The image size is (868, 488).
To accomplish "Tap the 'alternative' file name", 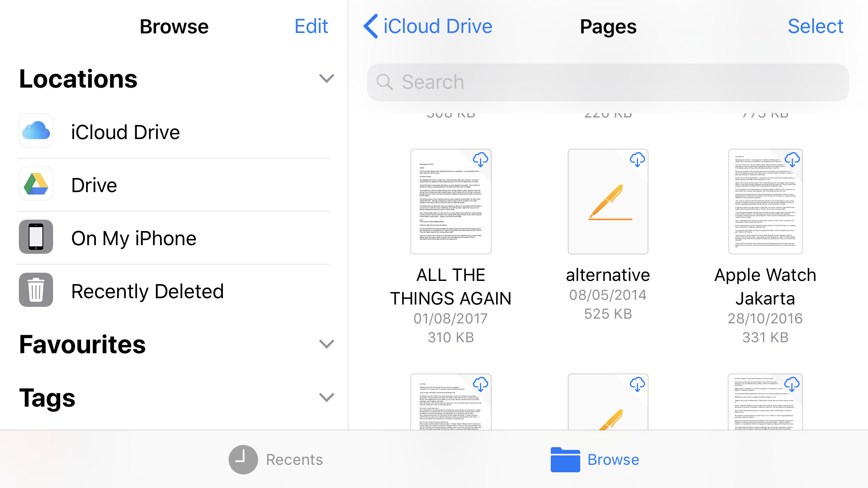I will 608,275.
